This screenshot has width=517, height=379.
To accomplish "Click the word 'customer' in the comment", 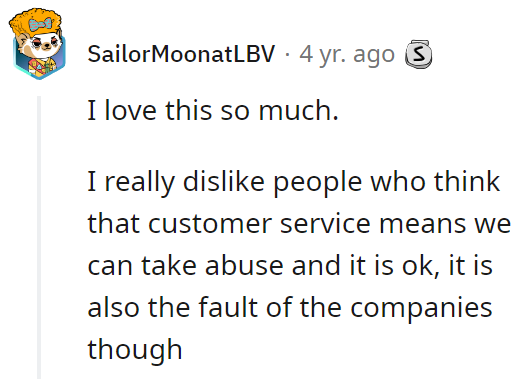I will 210,223.
